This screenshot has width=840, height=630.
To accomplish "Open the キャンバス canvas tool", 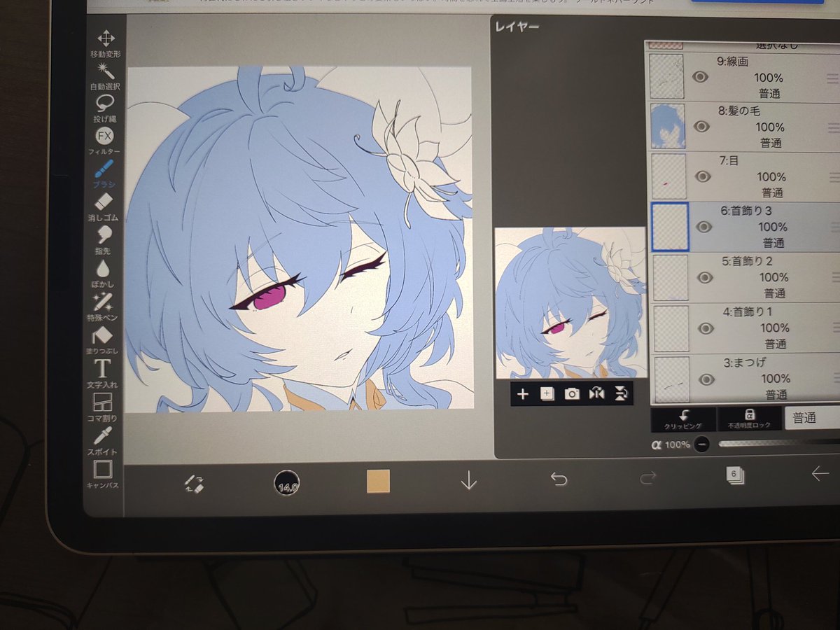I will click(102, 474).
